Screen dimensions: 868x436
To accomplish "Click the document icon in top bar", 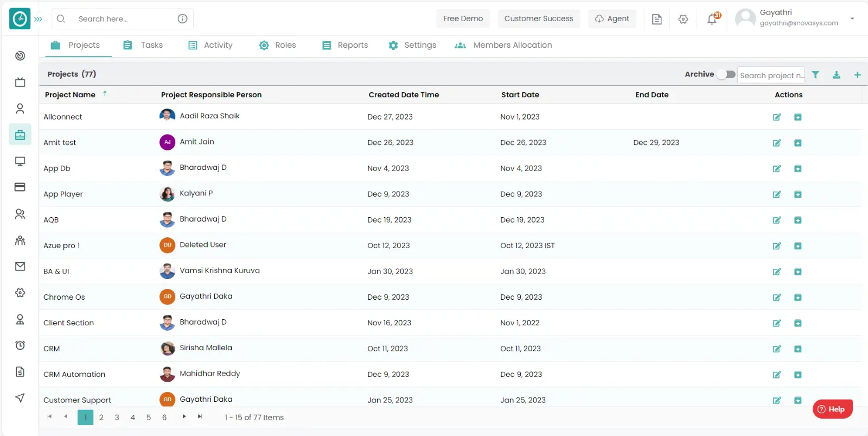I will (x=656, y=20).
